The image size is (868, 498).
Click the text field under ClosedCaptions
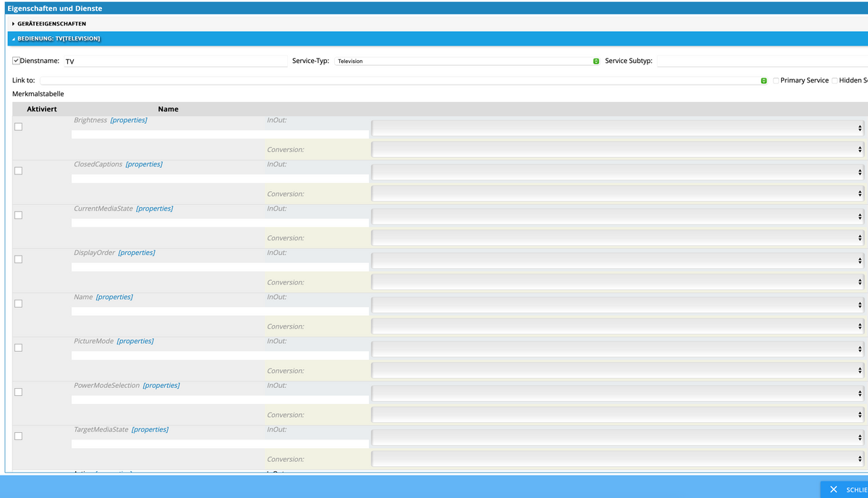[220, 178]
